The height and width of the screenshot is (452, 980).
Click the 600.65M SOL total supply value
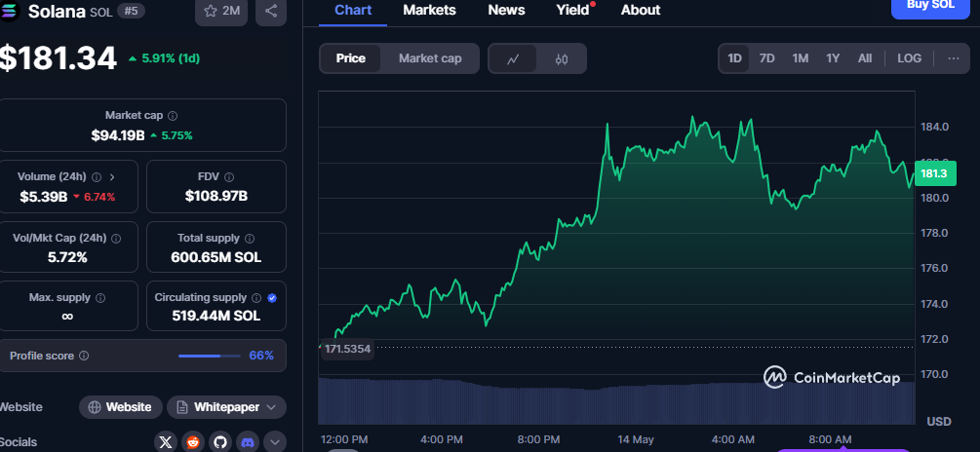coord(216,257)
